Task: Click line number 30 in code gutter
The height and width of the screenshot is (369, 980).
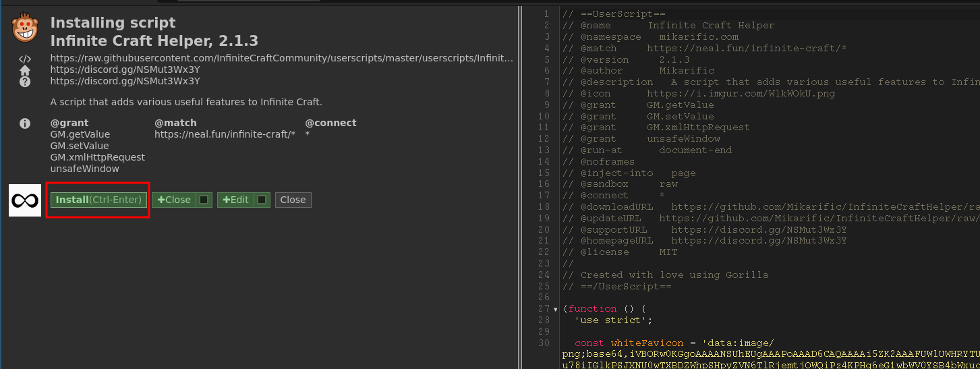Action: tap(545, 343)
